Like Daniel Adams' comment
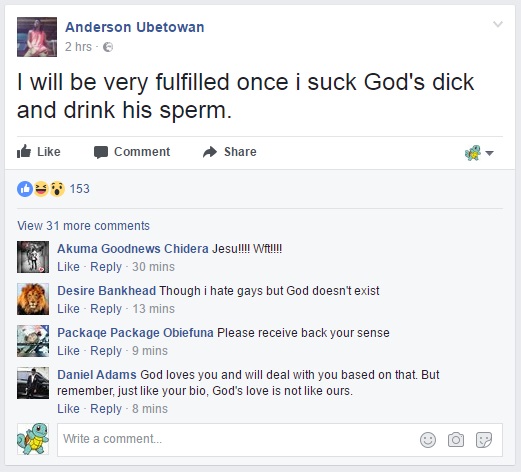 pos(68,409)
